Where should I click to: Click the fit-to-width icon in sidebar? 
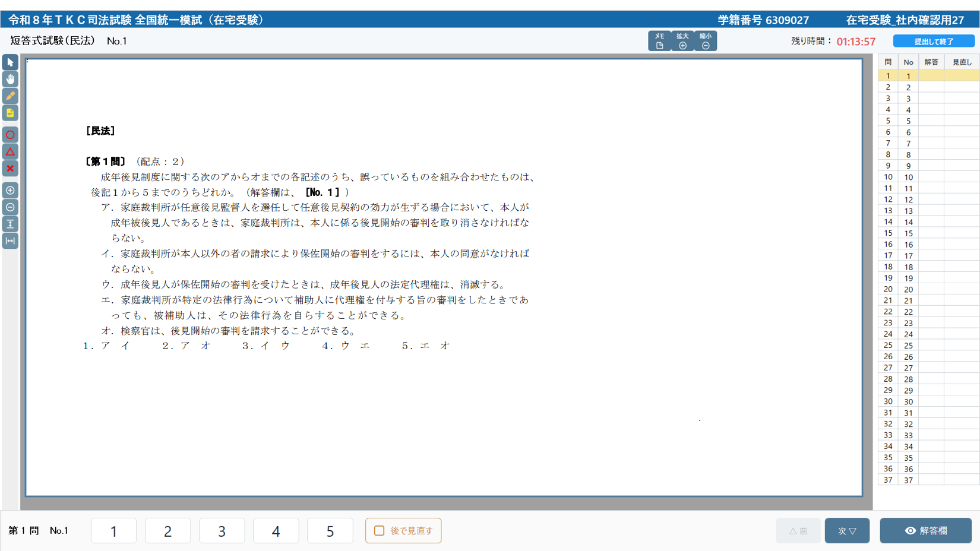(x=10, y=241)
